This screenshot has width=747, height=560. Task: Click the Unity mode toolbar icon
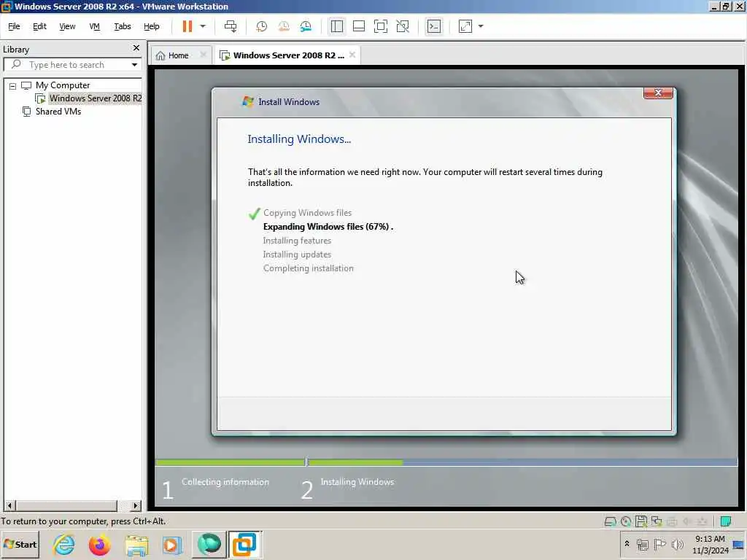403,26
